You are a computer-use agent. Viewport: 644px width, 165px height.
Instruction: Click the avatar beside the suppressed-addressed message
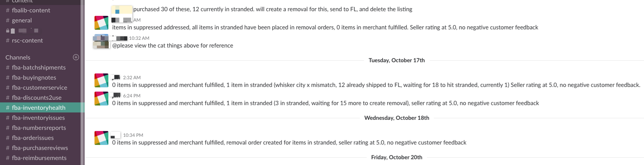pos(101,23)
